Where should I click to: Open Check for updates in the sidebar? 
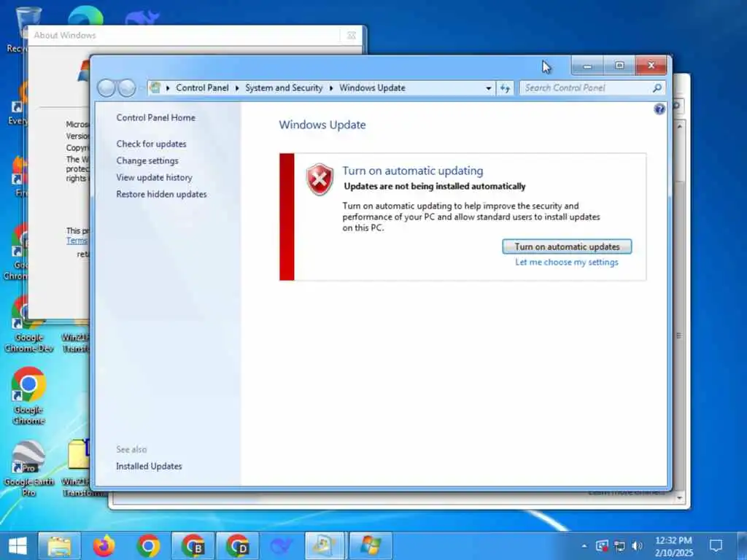151,144
